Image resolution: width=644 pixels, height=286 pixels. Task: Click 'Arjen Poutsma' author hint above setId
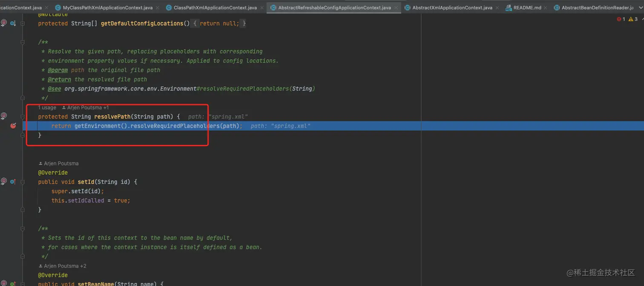pos(58,163)
